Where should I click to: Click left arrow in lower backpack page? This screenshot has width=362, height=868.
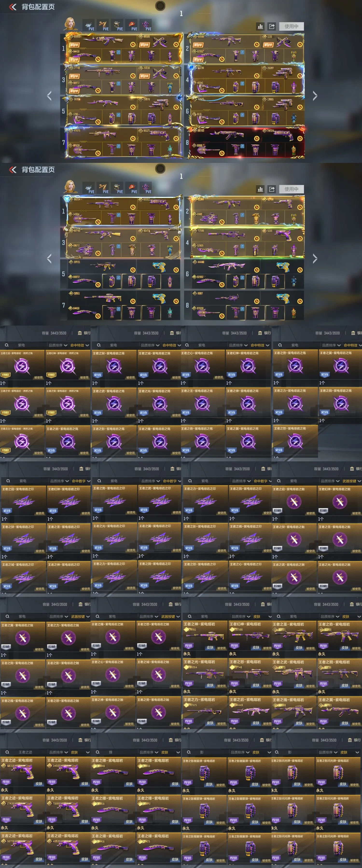pyautogui.click(x=49, y=259)
